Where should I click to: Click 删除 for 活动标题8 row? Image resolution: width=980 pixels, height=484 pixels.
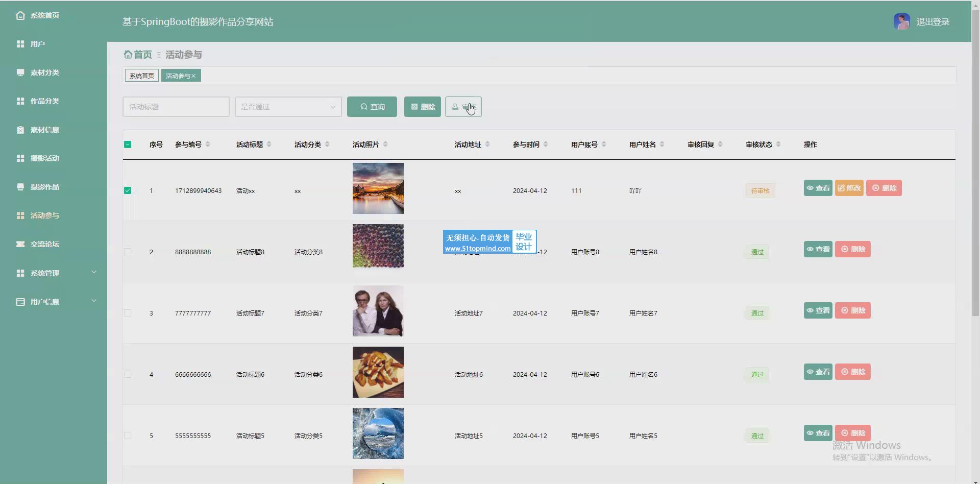tap(853, 249)
